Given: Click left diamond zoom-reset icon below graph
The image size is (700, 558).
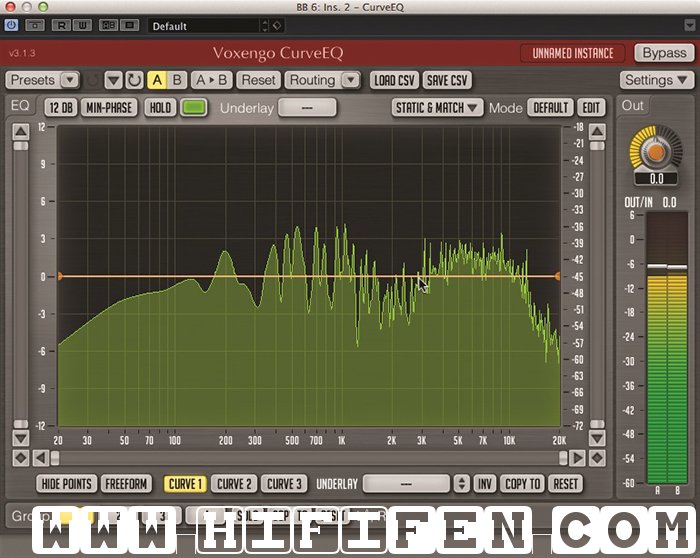Looking at the screenshot, I should pyautogui.click(x=21, y=458).
